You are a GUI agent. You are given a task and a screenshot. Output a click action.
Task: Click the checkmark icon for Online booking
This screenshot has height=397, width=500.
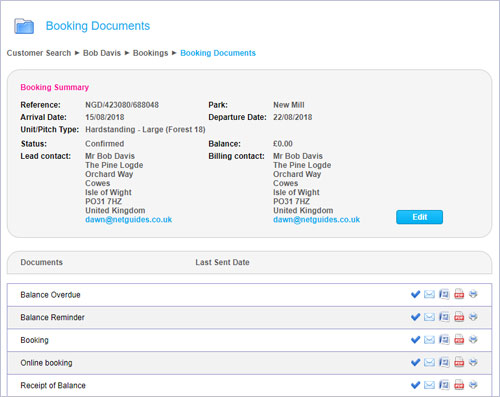[x=415, y=362]
